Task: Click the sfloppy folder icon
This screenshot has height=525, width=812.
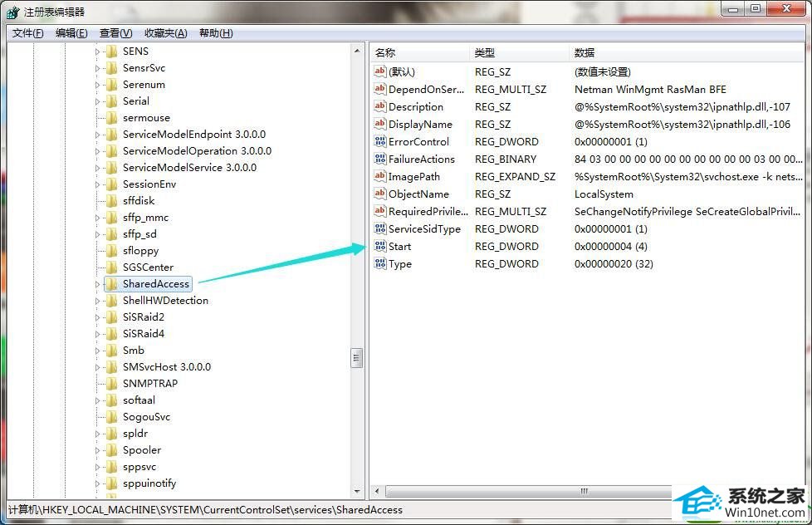Action: coord(112,250)
